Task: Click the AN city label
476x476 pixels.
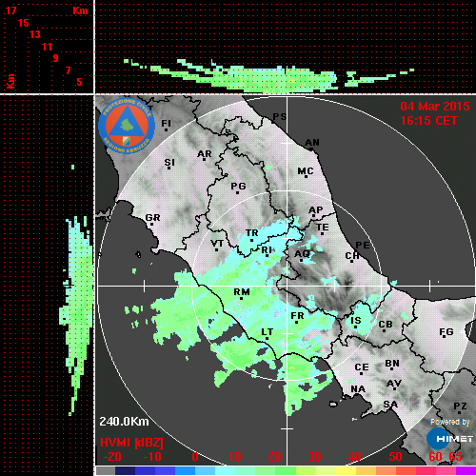Action: click(x=312, y=143)
